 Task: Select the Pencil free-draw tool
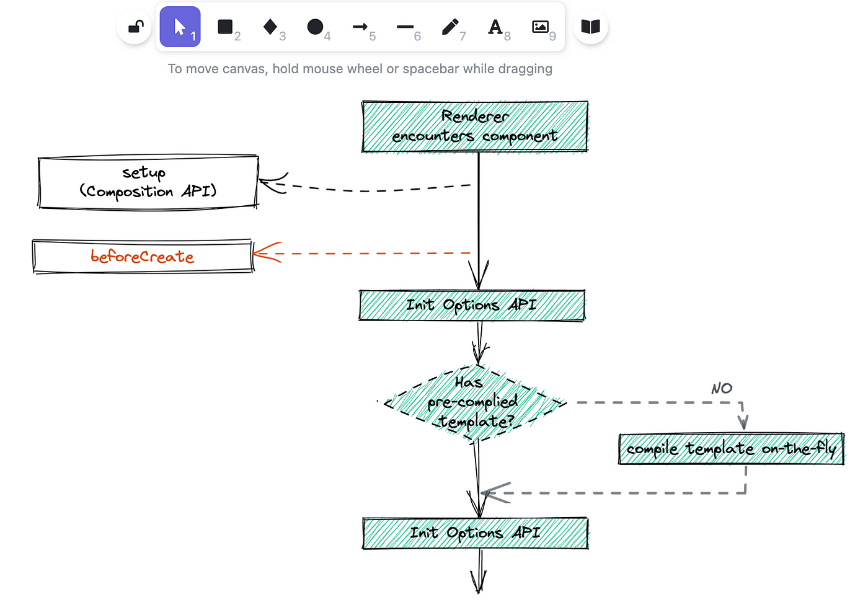pos(450,27)
